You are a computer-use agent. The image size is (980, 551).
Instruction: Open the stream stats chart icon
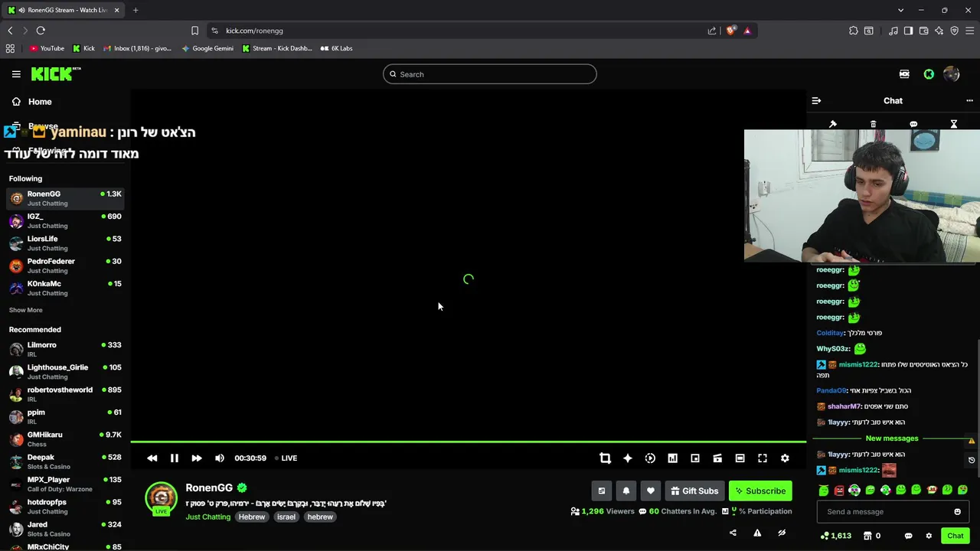click(x=672, y=458)
